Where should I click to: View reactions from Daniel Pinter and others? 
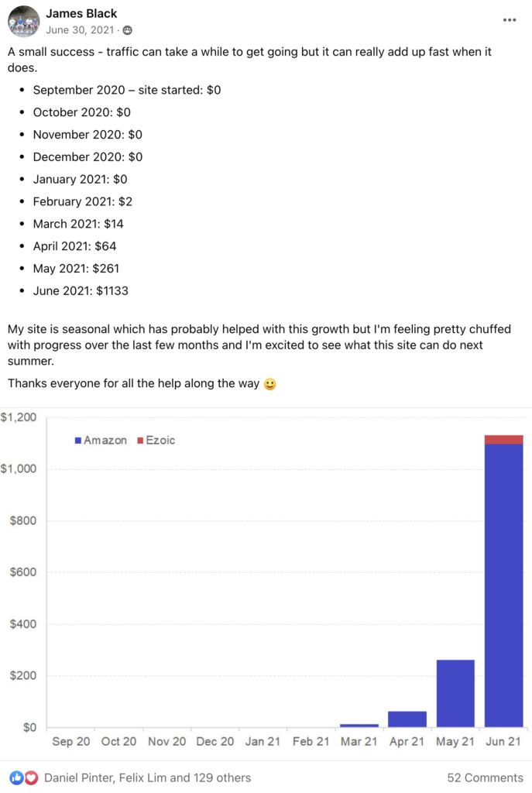(x=147, y=778)
